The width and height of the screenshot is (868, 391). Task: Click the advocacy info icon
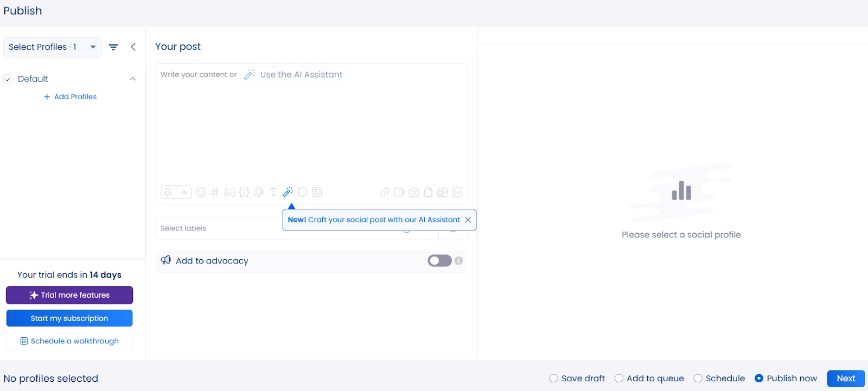[x=459, y=261]
